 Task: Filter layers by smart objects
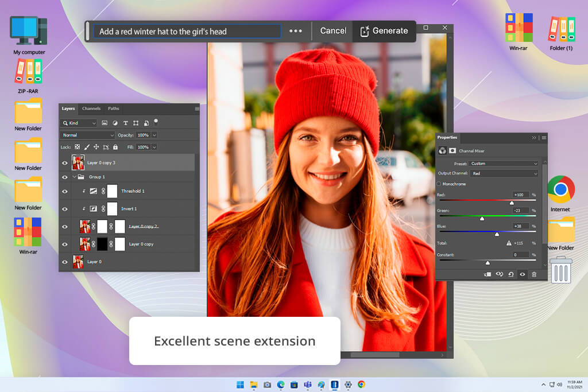point(146,123)
